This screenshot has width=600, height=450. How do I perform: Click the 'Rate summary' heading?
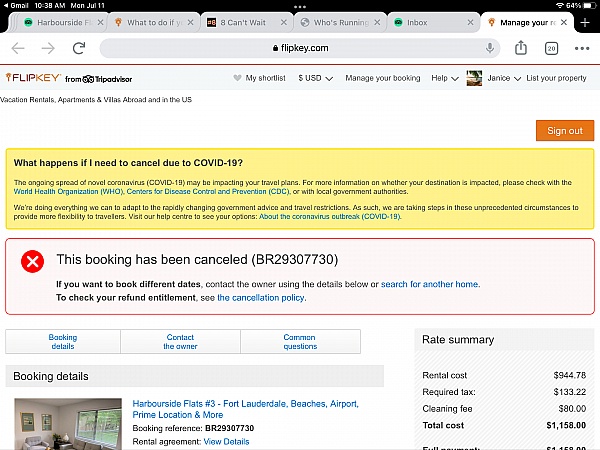[x=458, y=339]
